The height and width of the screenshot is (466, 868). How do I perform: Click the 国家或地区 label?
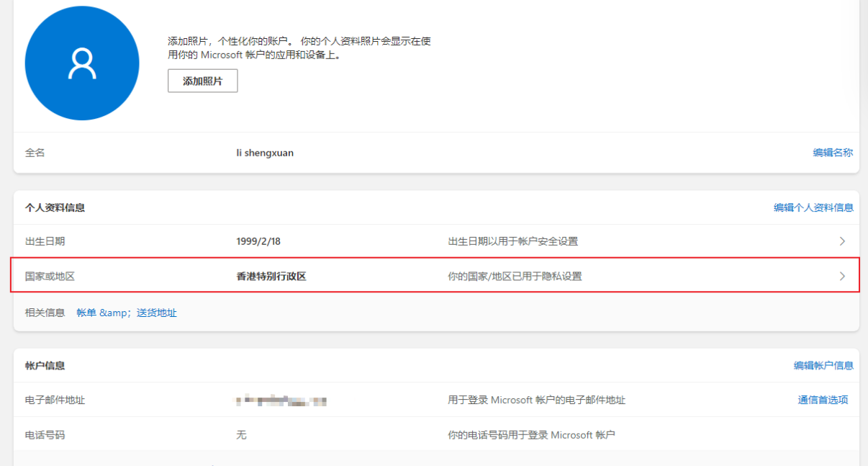50,276
